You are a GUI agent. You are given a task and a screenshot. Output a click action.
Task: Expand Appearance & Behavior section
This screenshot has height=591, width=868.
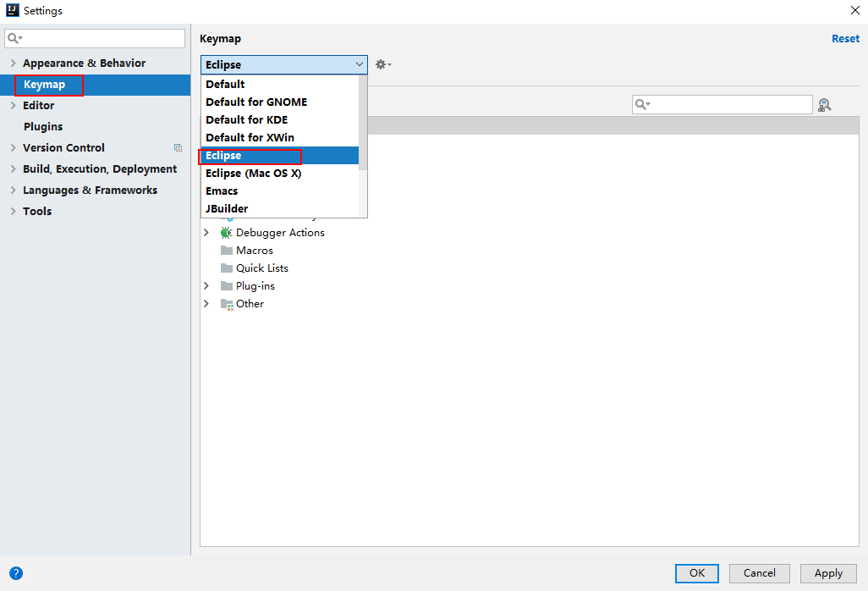point(14,64)
